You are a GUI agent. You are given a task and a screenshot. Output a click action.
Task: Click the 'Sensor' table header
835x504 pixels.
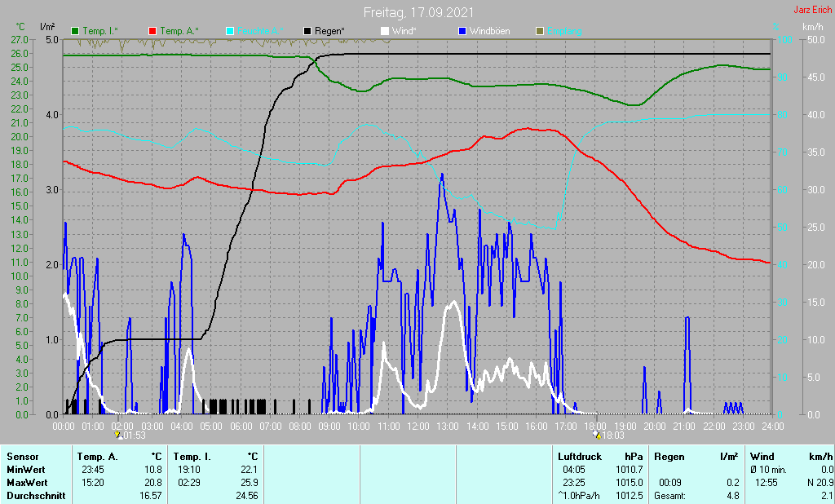pos(23,457)
